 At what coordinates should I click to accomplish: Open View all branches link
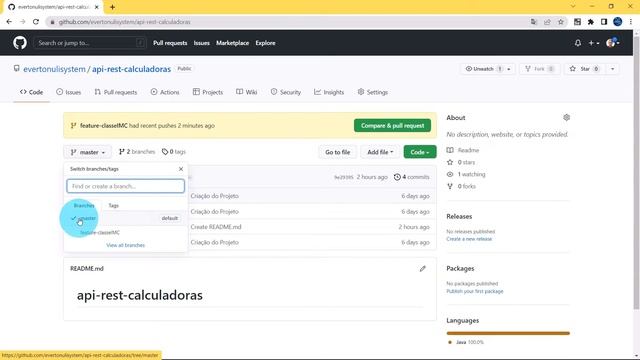pyautogui.click(x=125, y=245)
